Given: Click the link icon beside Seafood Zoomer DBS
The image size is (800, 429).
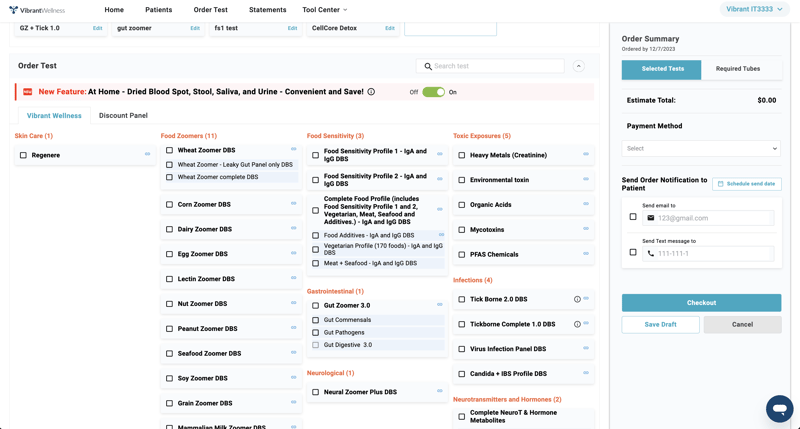Looking at the screenshot, I should tap(294, 352).
